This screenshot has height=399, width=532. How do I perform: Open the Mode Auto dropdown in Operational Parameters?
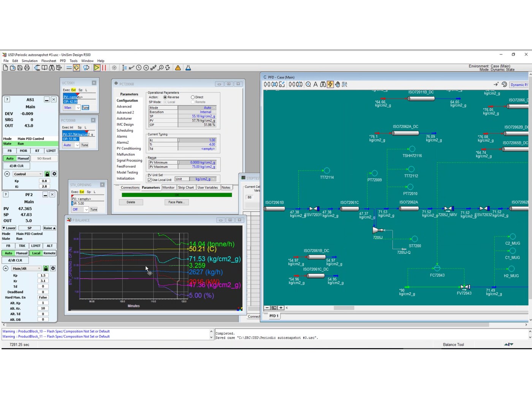pyautogui.click(x=214, y=108)
